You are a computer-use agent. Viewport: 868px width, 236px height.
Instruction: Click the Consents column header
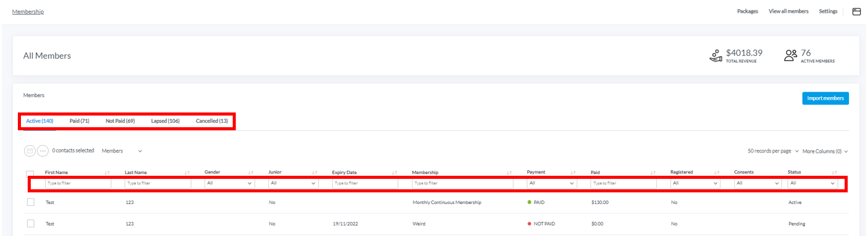coord(744,173)
